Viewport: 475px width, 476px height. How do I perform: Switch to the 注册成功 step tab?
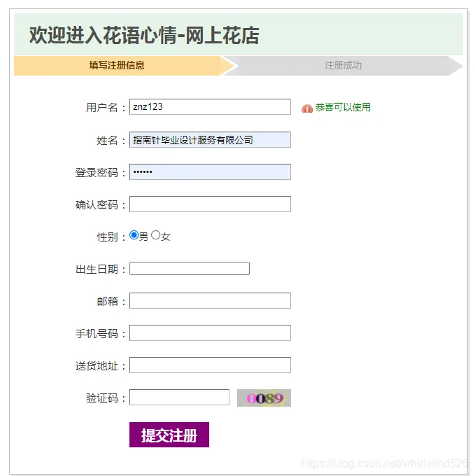[343, 65]
